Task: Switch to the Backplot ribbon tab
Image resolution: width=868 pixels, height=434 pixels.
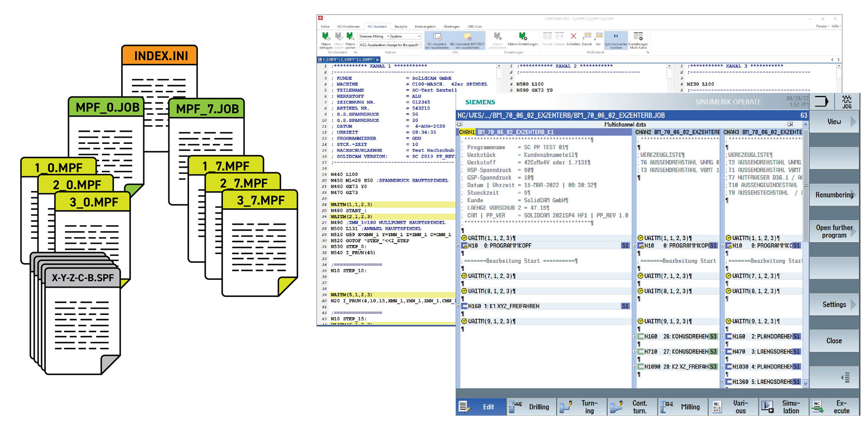Action: pos(401,26)
